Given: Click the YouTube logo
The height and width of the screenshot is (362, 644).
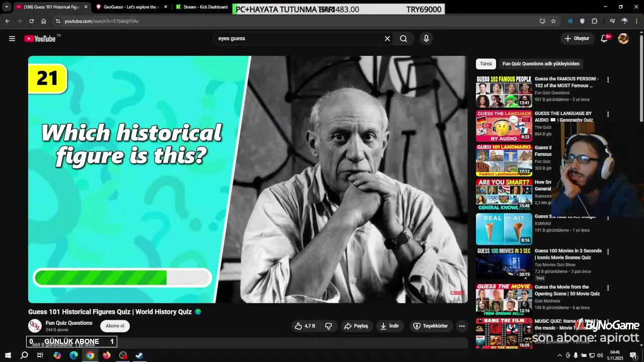Looking at the screenshot, I should coord(40,39).
